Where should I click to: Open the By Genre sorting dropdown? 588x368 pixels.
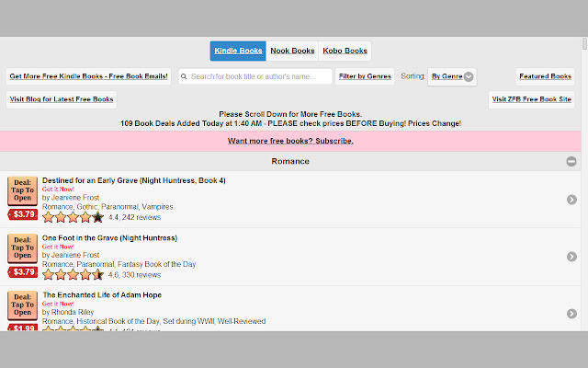click(x=452, y=76)
